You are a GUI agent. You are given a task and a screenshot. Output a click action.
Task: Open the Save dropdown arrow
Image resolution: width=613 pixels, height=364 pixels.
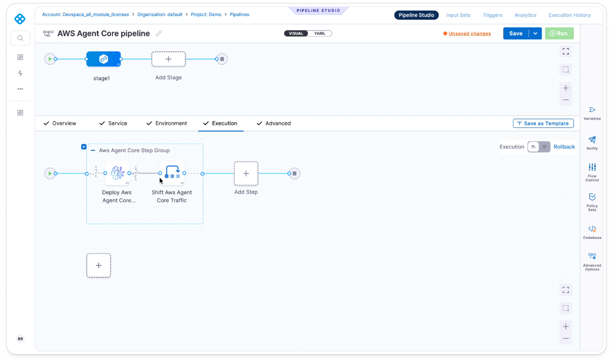(x=535, y=33)
